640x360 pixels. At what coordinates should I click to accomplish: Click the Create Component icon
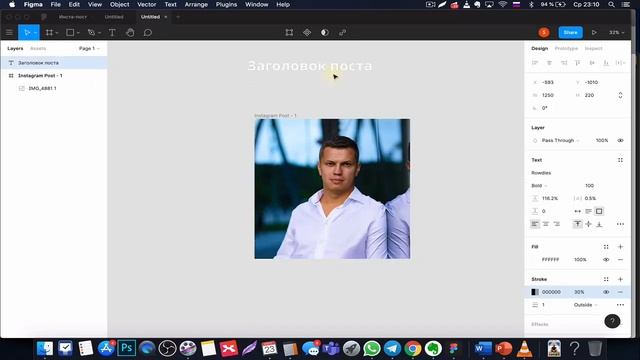click(x=307, y=32)
